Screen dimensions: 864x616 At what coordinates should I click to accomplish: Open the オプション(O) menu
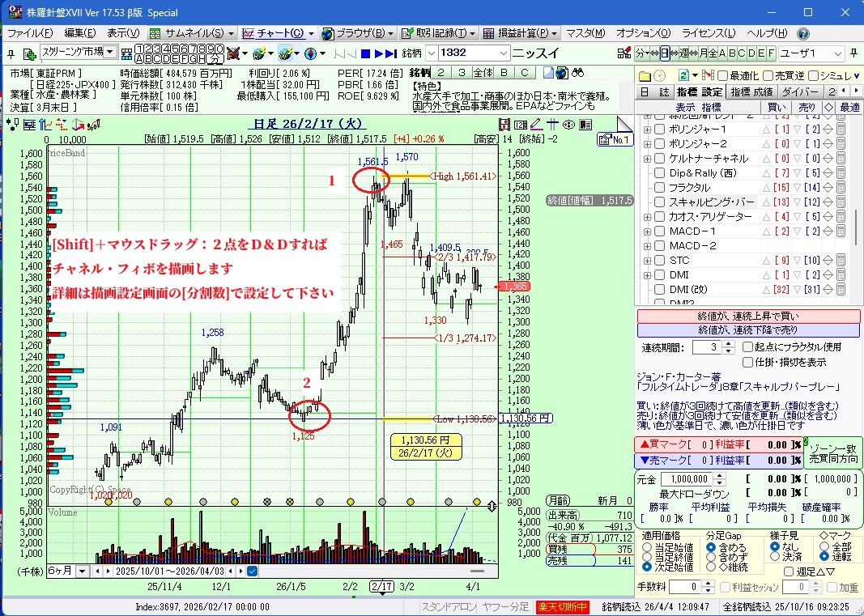(643, 34)
